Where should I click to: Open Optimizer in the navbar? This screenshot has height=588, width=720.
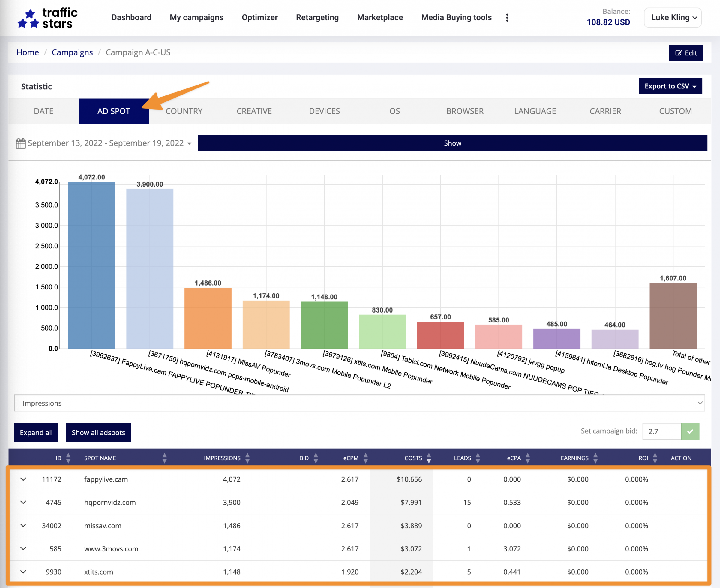click(260, 18)
